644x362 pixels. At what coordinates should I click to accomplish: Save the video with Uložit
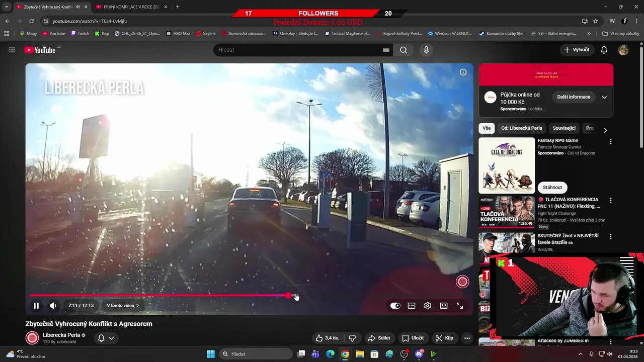(413, 338)
